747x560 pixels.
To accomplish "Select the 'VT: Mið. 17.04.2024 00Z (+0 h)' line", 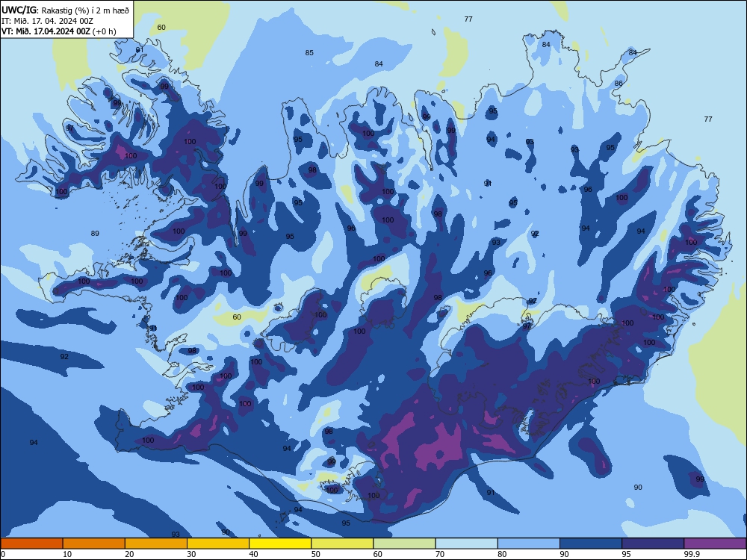I will pos(58,31).
